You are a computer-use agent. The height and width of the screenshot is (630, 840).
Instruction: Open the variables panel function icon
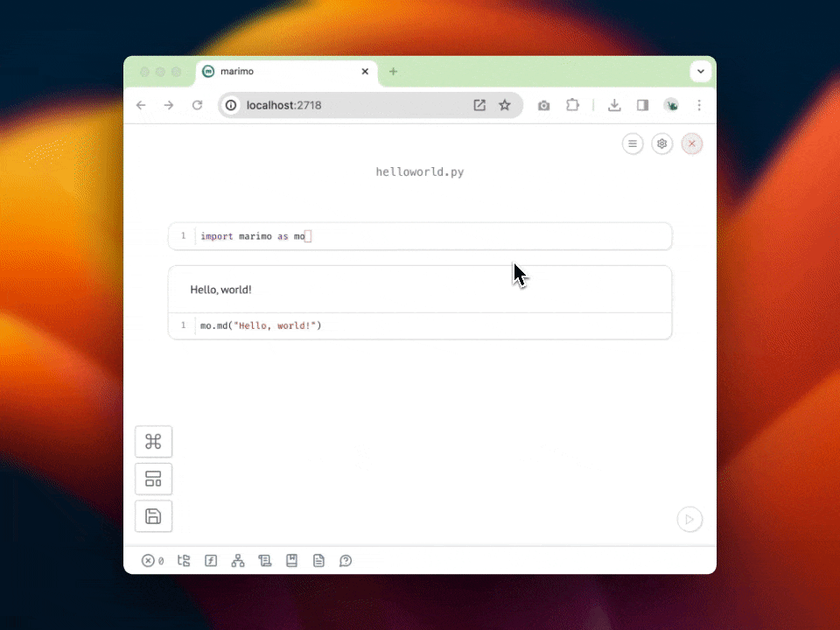click(211, 561)
